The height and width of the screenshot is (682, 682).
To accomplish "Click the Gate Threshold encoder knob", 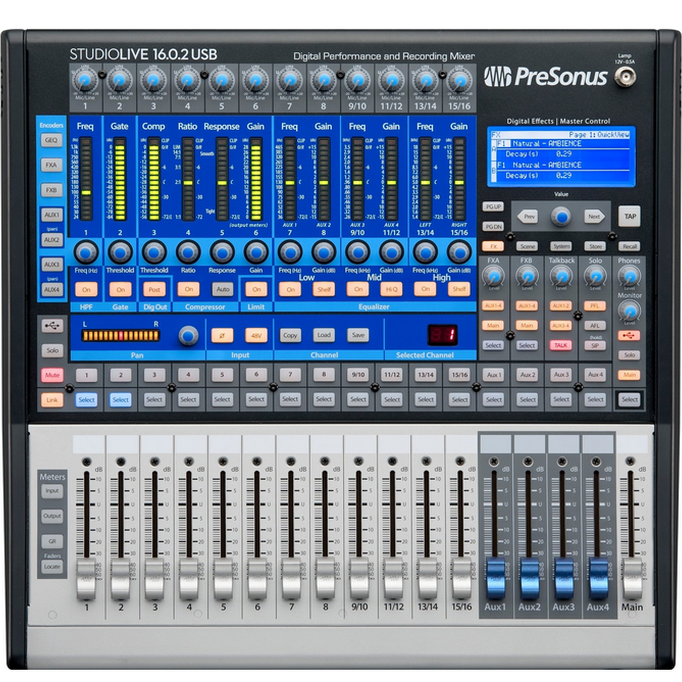I will pyautogui.click(x=120, y=252).
